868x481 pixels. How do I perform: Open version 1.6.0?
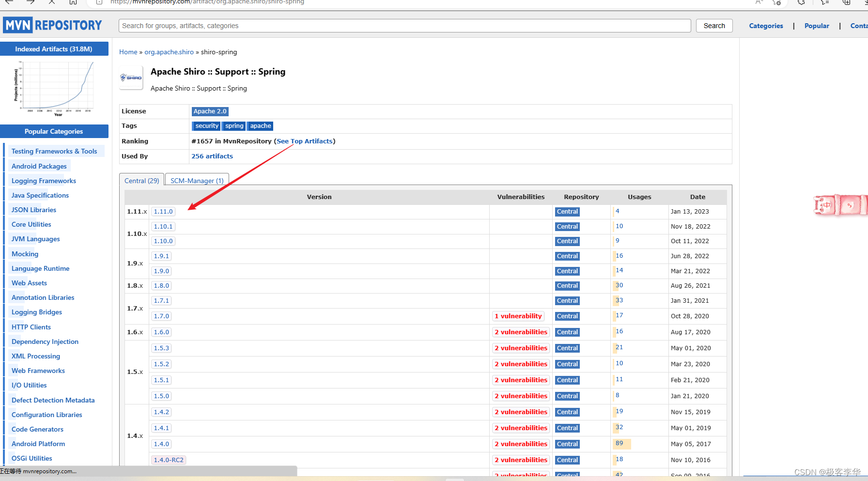pos(161,332)
